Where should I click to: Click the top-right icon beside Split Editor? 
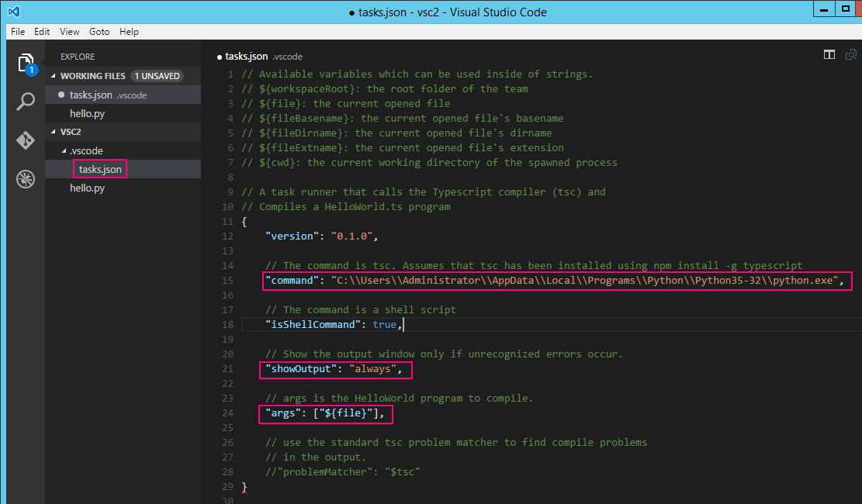tap(851, 54)
